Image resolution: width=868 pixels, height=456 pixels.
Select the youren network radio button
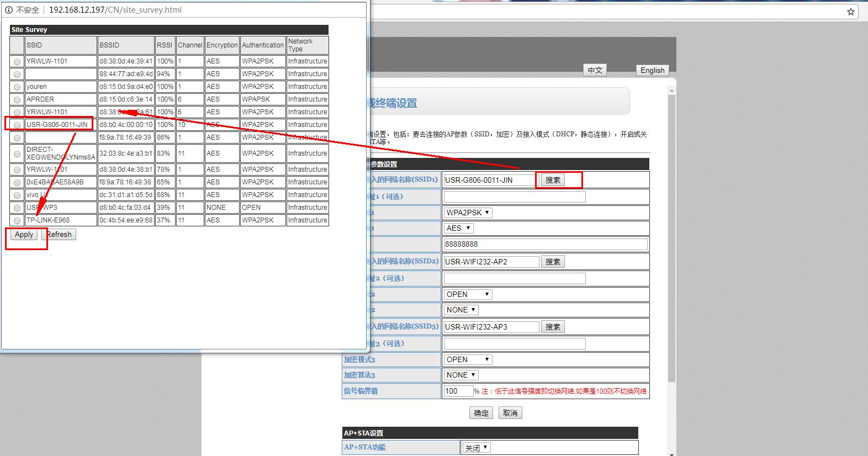(x=17, y=87)
